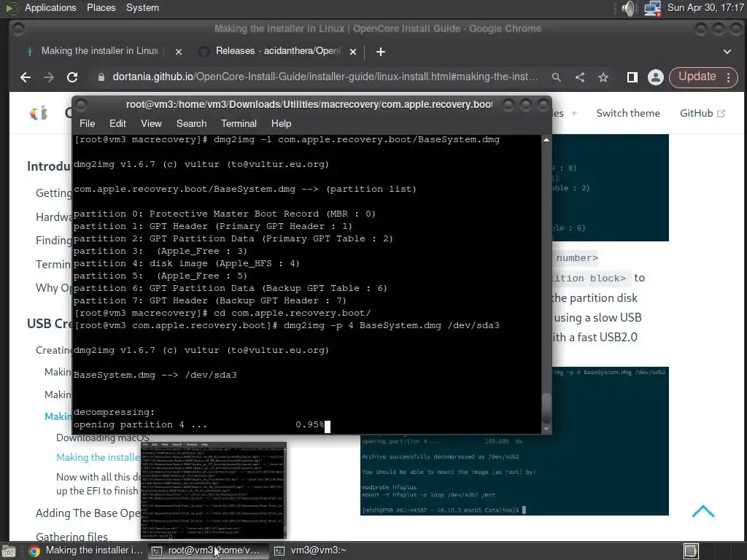Click terminal scrollbar up arrow
Viewport: 747px width, 560px height.
[x=546, y=140]
